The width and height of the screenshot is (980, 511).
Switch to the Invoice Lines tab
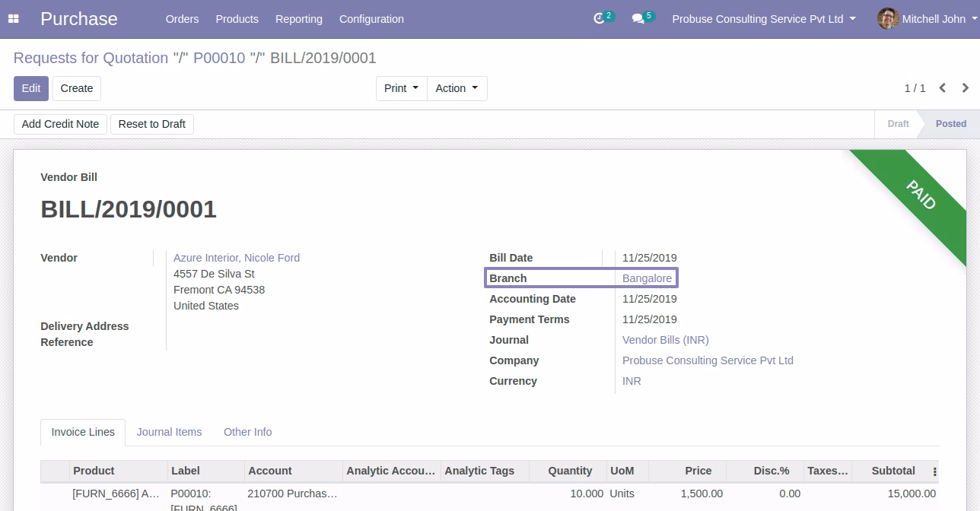(x=83, y=432)
